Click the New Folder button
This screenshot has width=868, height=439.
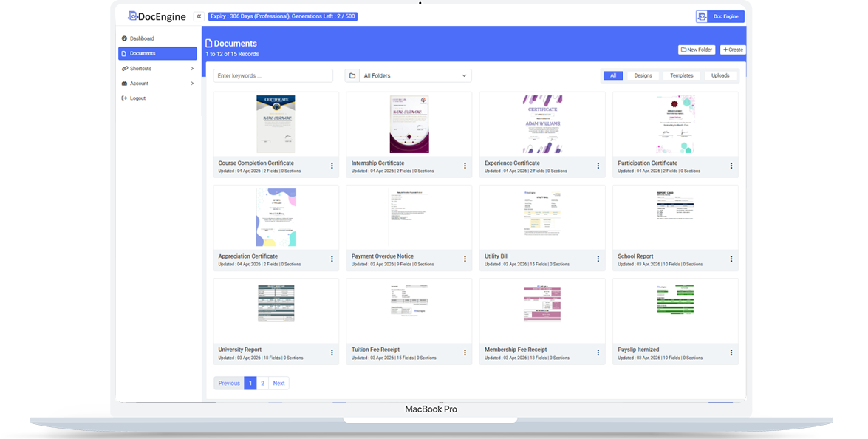click(x=696, y=50)
